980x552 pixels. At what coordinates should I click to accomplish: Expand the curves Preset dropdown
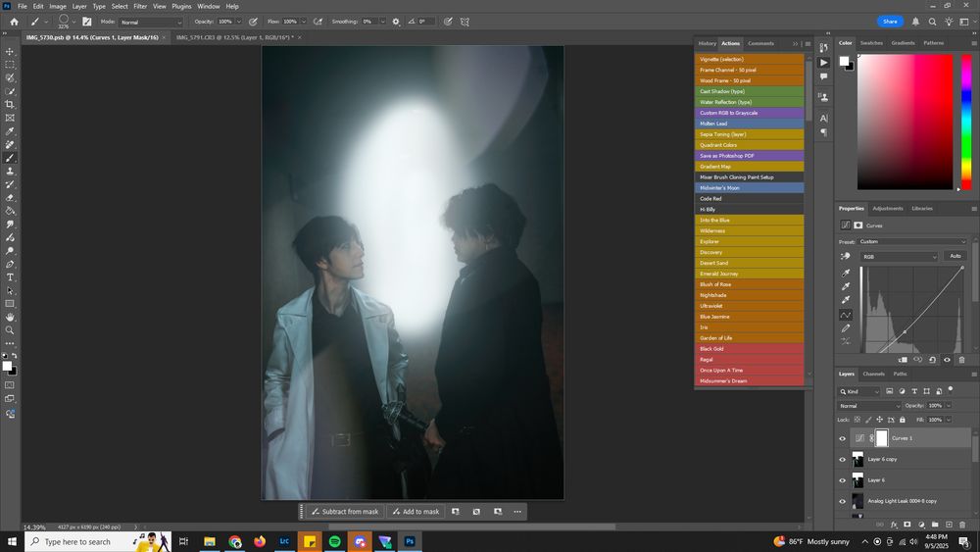click(x=911, y=241)
